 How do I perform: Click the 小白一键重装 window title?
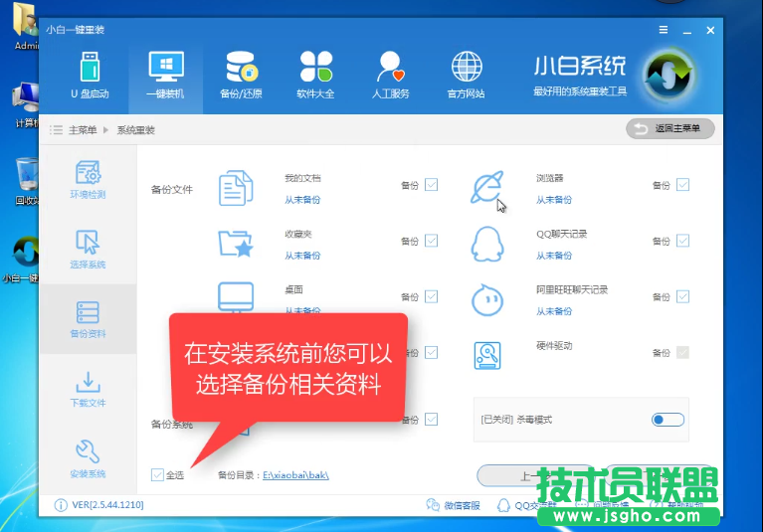point(75,30)
